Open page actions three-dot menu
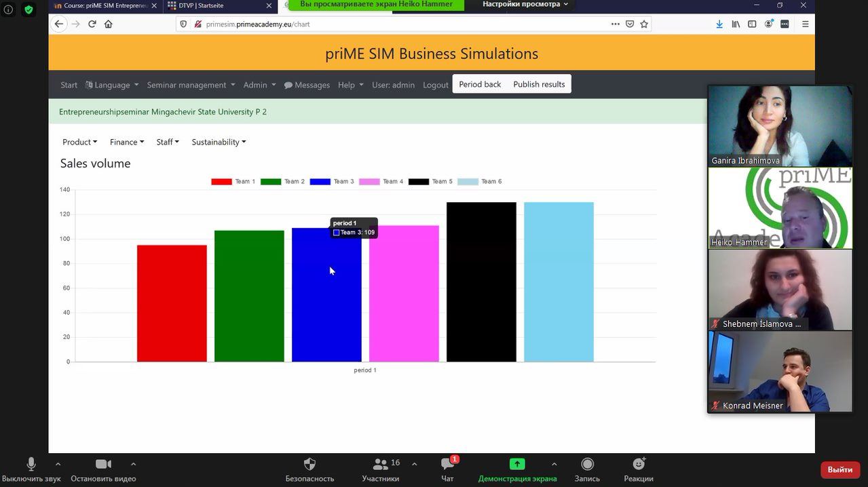868x487 pixels. 615,24
